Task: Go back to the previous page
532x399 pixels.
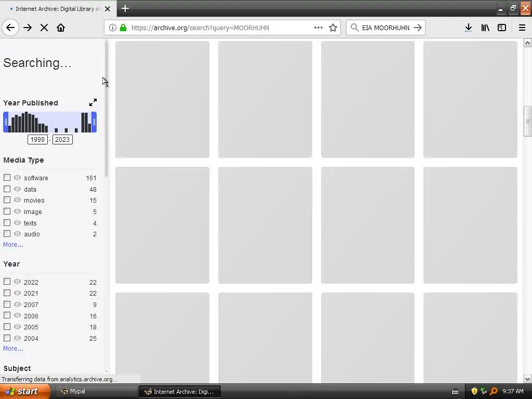Action: click(10, 28)
